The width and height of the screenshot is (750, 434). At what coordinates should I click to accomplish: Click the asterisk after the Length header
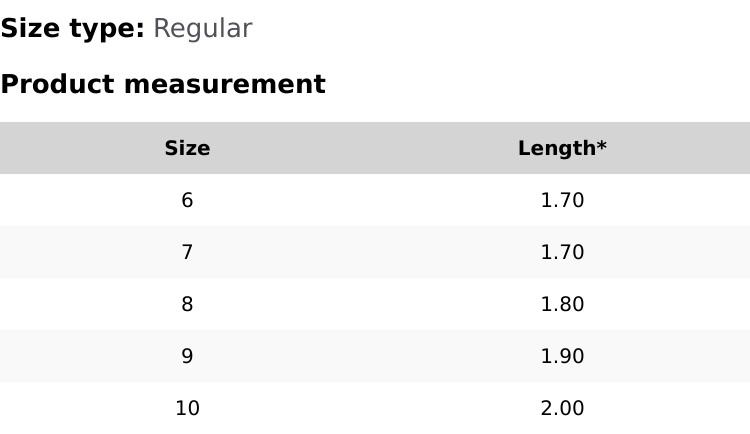coord(602,147)
